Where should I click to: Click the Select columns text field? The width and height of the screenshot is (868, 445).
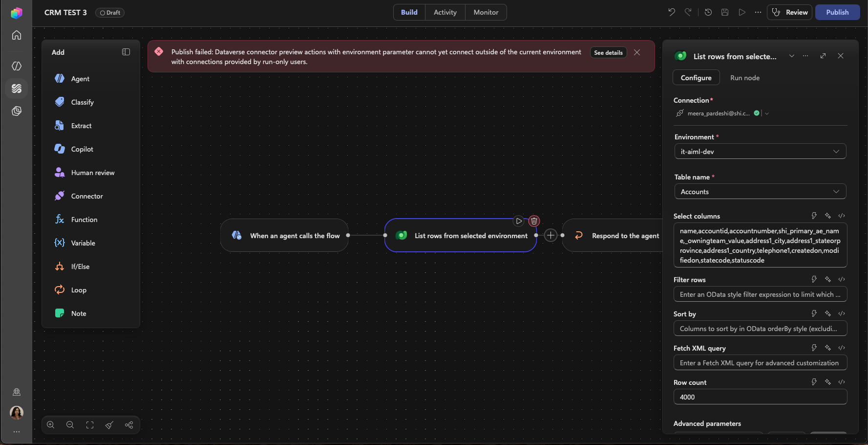coord(760,245)
